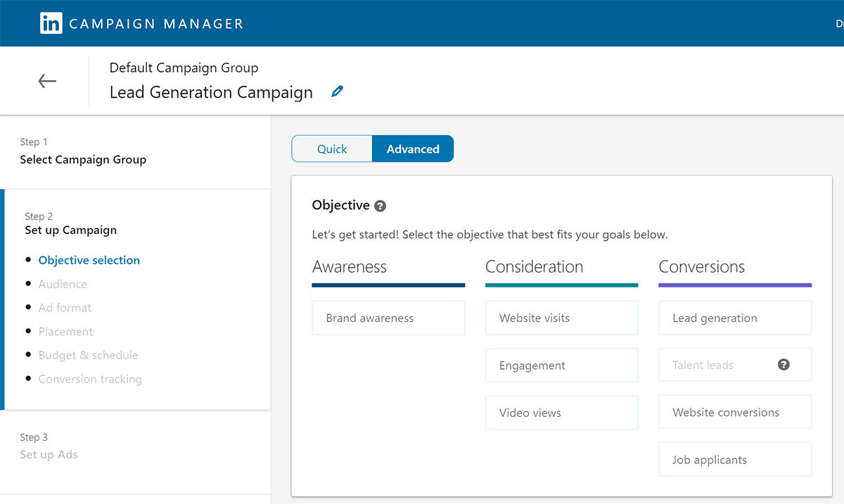Open the Audience section in the sidebar
Viewport: 844px width, 504px height.
click(x=63, y=283)
